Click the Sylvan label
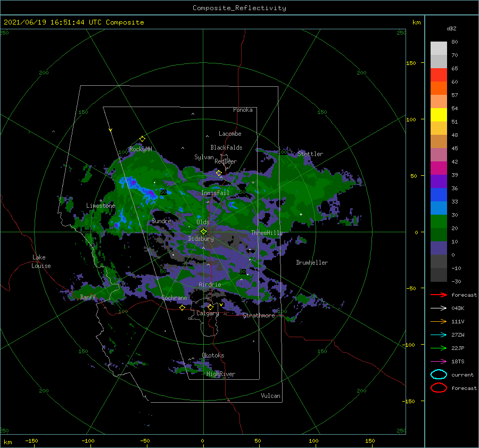The height and width of the screenshot is (448, 479). tap(204, 157)
